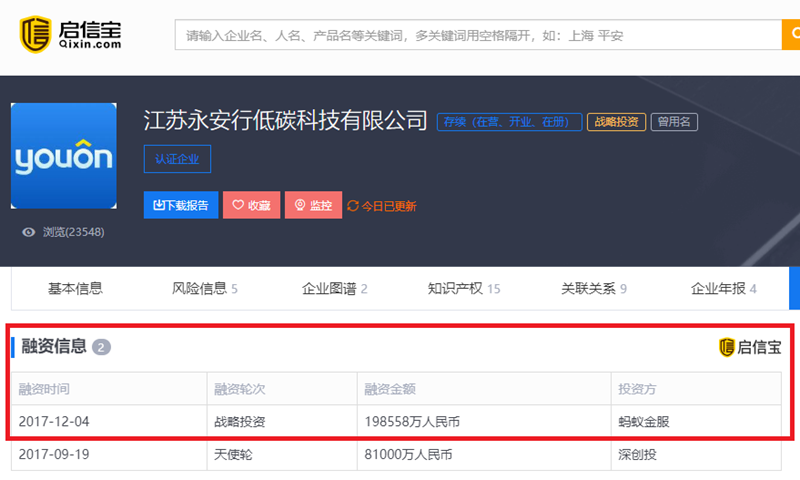800x480 pixels.
Task: Click the 曾用名 tag
Action: [674, 122]
